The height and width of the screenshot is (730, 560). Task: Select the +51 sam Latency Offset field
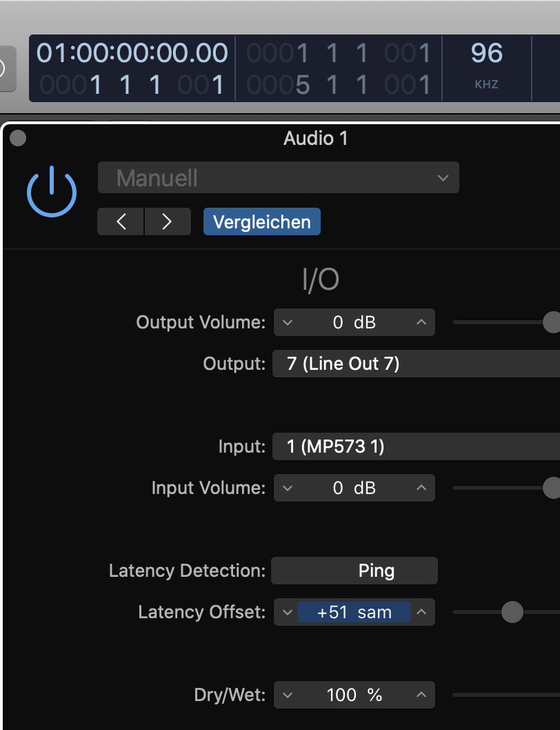tap(354, 612)
